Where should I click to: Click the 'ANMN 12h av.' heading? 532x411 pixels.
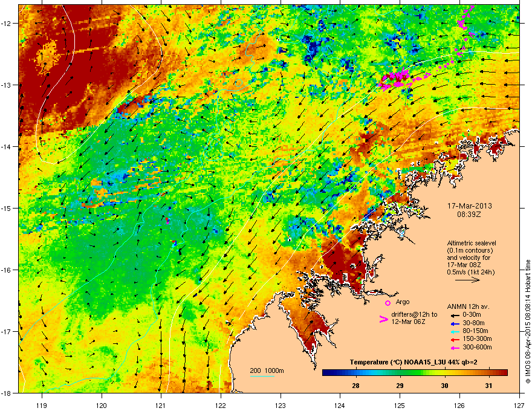tap(468, 306)
